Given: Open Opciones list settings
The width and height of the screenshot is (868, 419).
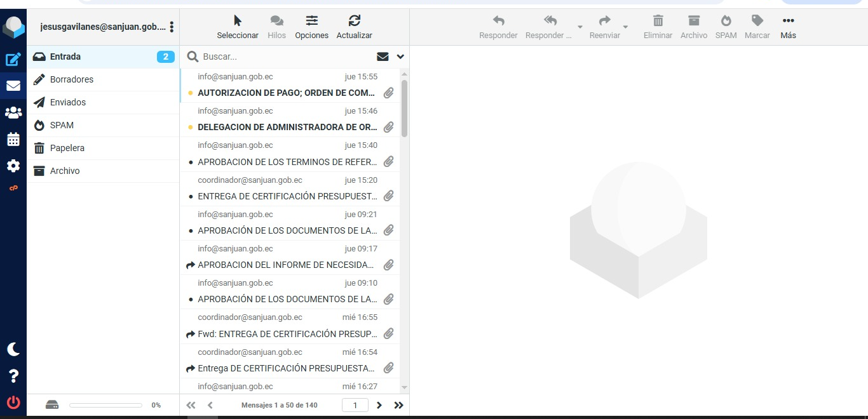Looking at the screenshot, I should 311,26.
